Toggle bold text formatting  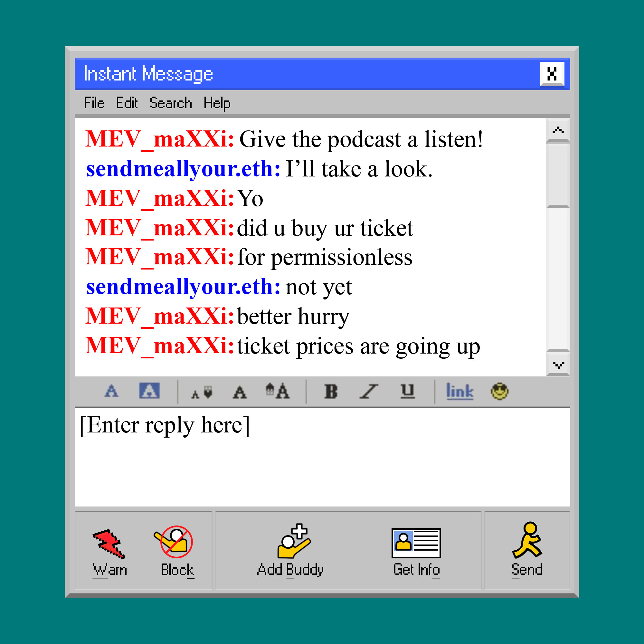coord(332,392)
